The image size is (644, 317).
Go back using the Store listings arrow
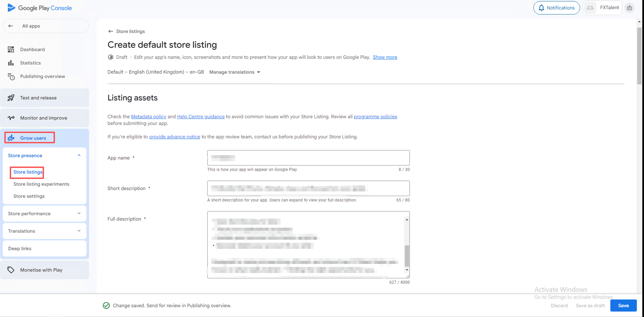(111, 31)
